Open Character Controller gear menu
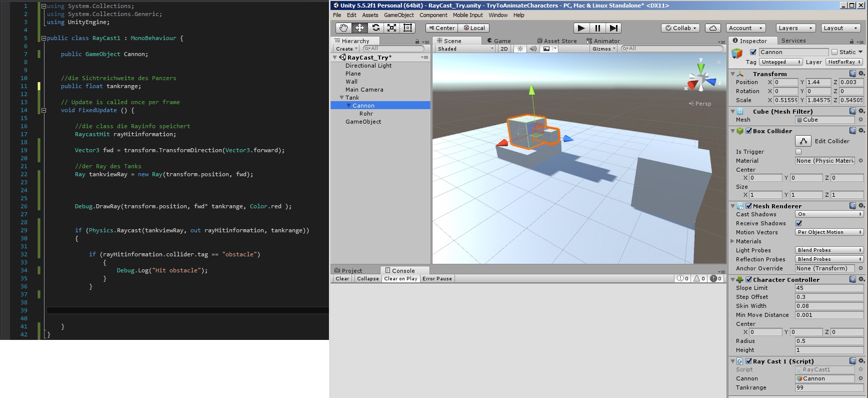 [861, 279]
